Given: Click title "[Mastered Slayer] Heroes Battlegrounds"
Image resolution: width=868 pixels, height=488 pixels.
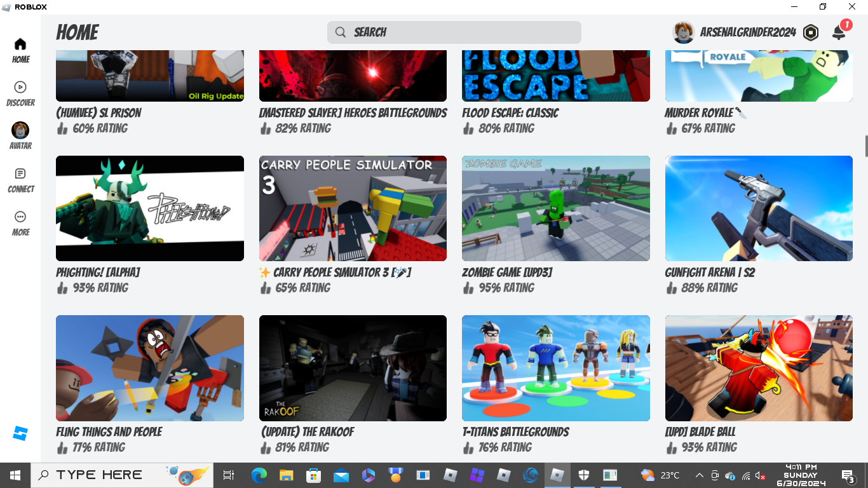Looking at the screenshot, I should 353,113.
